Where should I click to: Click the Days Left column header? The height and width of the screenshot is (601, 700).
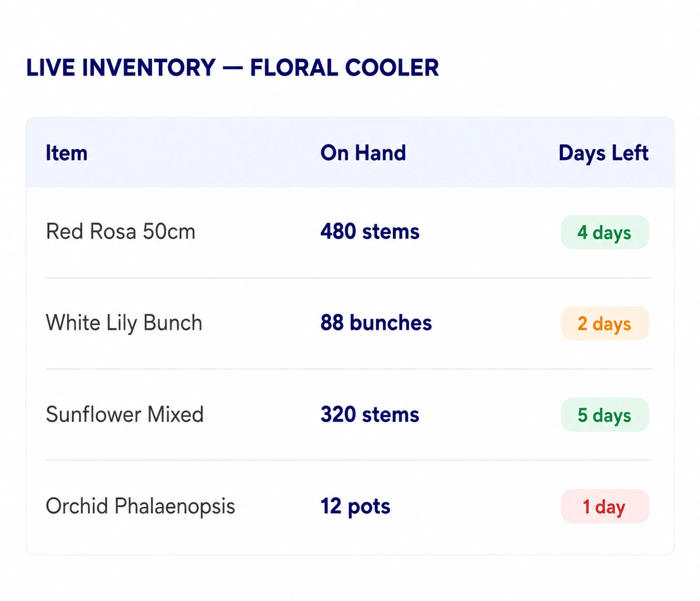pyautogui.click(x=603, y=153)
